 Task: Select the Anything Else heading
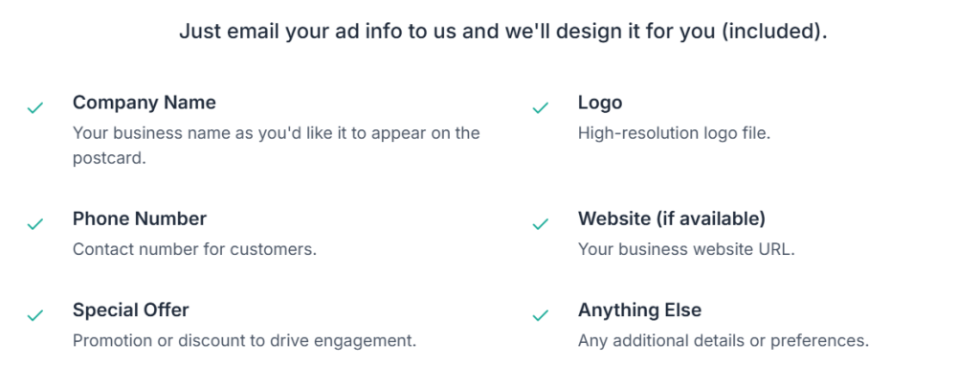[x=640, y=310]
